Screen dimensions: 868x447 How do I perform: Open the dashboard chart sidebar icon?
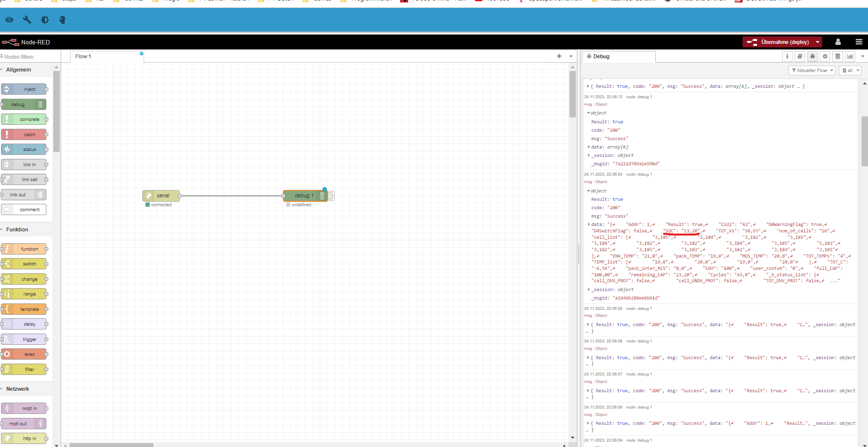pos(850,56)
